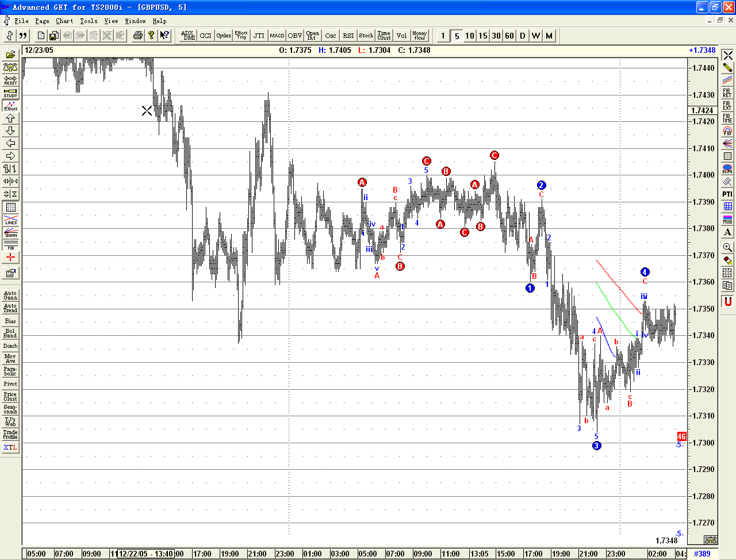Add the CCI indicator

tap(206, 36)
